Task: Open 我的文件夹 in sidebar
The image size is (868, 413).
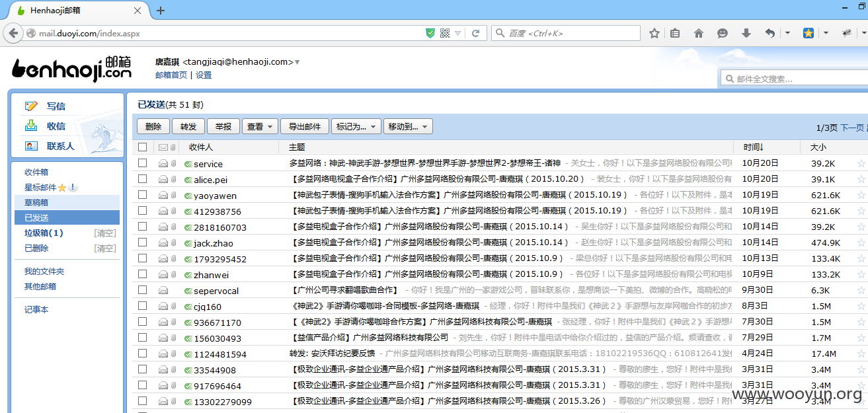Action: coord(44,272)
